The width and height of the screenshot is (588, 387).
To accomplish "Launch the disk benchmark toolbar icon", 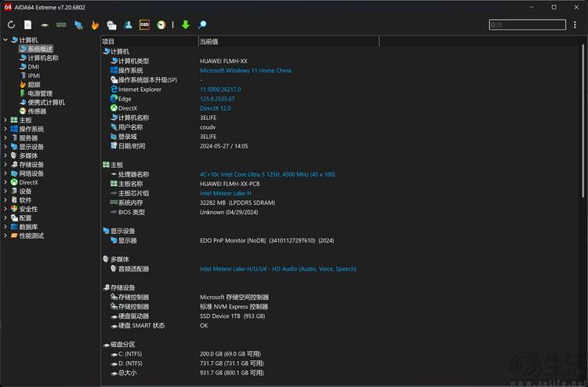I will [x=45, y=25].
